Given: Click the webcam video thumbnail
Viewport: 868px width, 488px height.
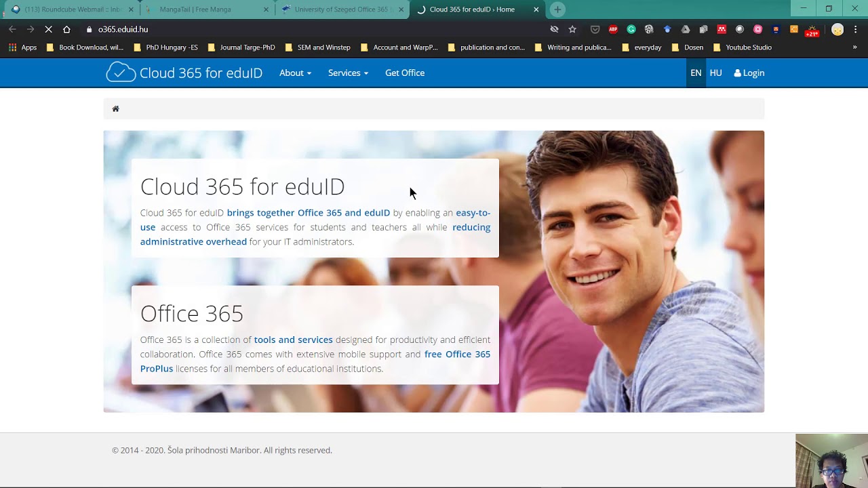Looking at the screenshot, I should [831, 461].
